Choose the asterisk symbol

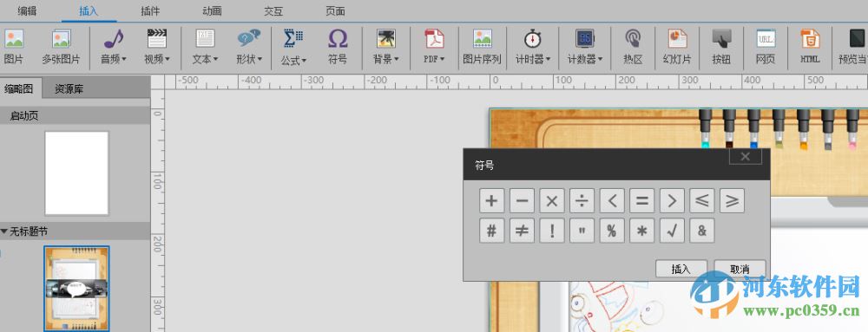(641, 231)
